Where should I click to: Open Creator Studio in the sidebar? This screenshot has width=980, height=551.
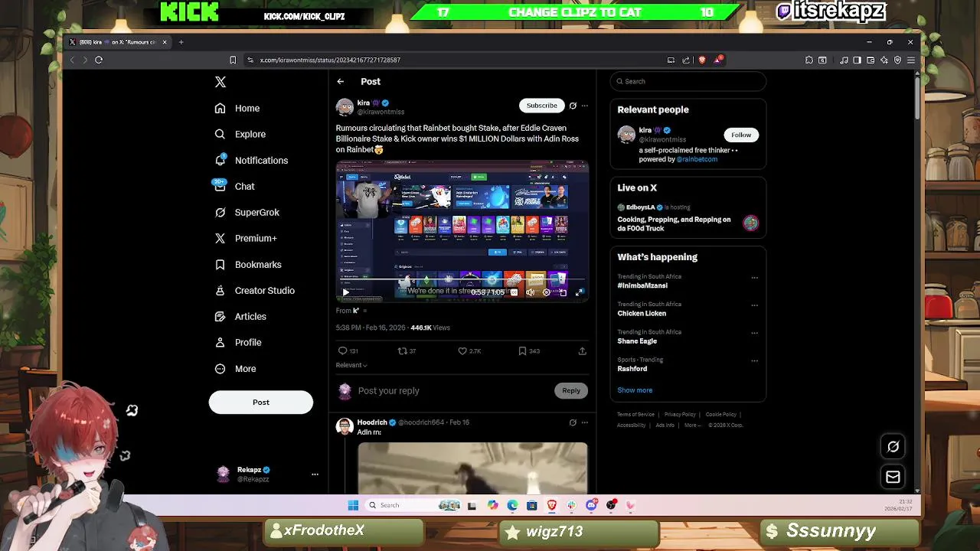point(254,291)
